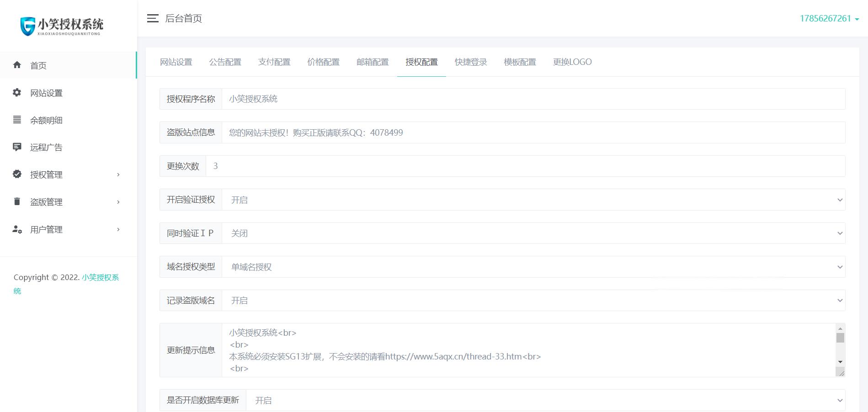Switch to the 公告配置 tab
This screenshot has height=412, width=868.
[x=225, y=62]
